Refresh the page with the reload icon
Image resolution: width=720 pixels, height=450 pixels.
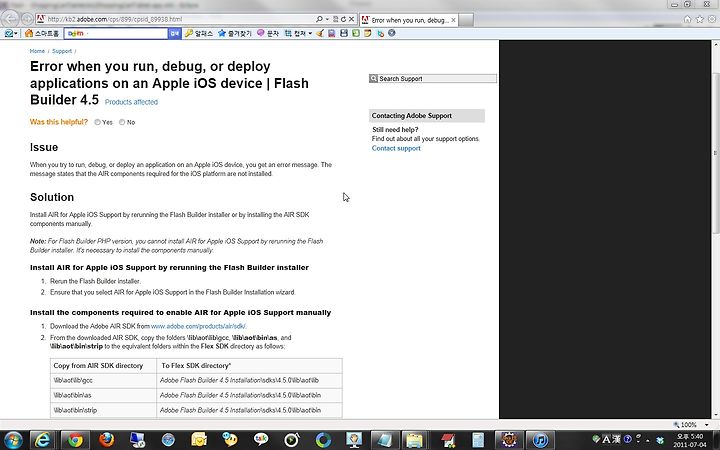pyautogui.click(x=343, y=19)
